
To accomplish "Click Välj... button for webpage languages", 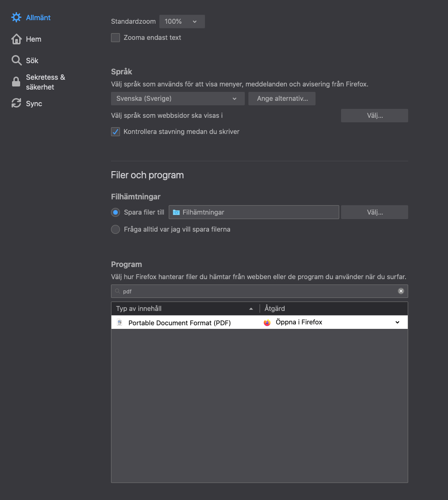I will (x=375, y=116).
